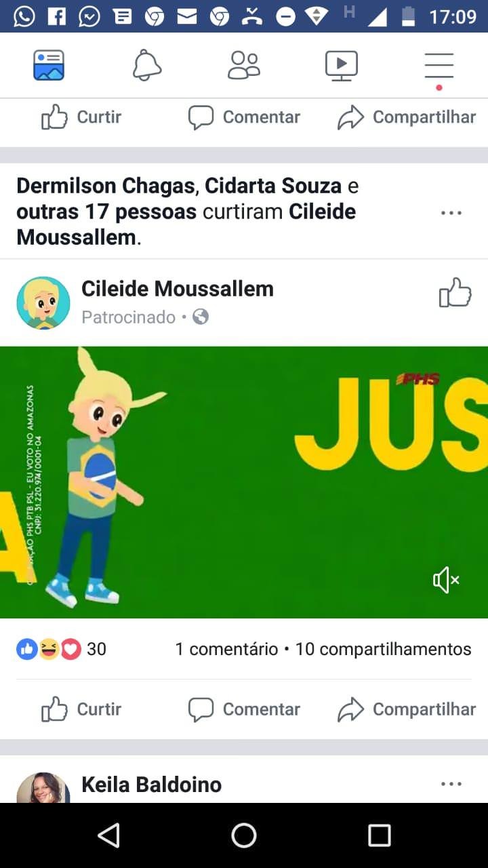Tap the Android back navigation button
Viewport: 488px width, 868px height.
(108, 835)
